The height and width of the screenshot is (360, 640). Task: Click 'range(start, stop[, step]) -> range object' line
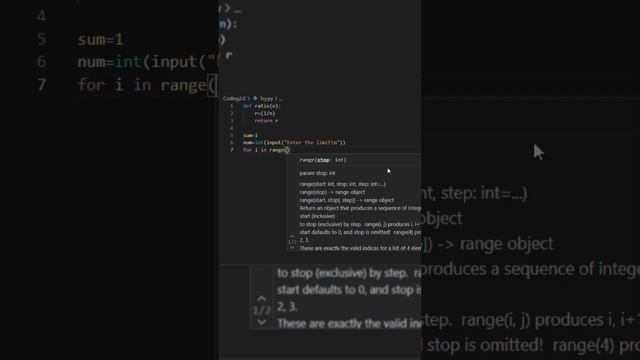[x=347, y=200]
